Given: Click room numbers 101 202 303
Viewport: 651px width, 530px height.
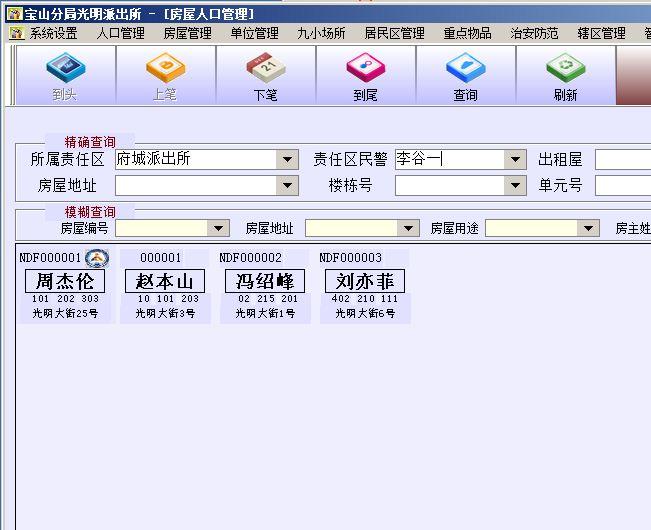Looking at the screenshot, I should (x=66, y=298).
